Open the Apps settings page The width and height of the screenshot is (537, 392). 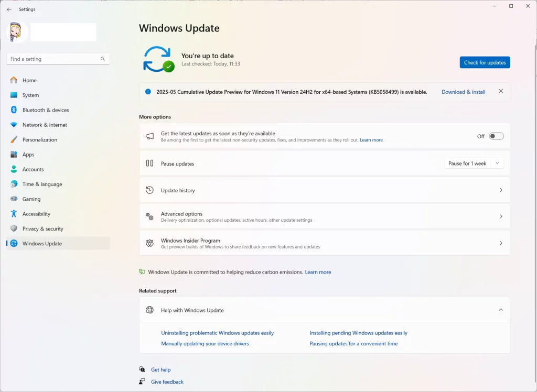click(58, 155)
